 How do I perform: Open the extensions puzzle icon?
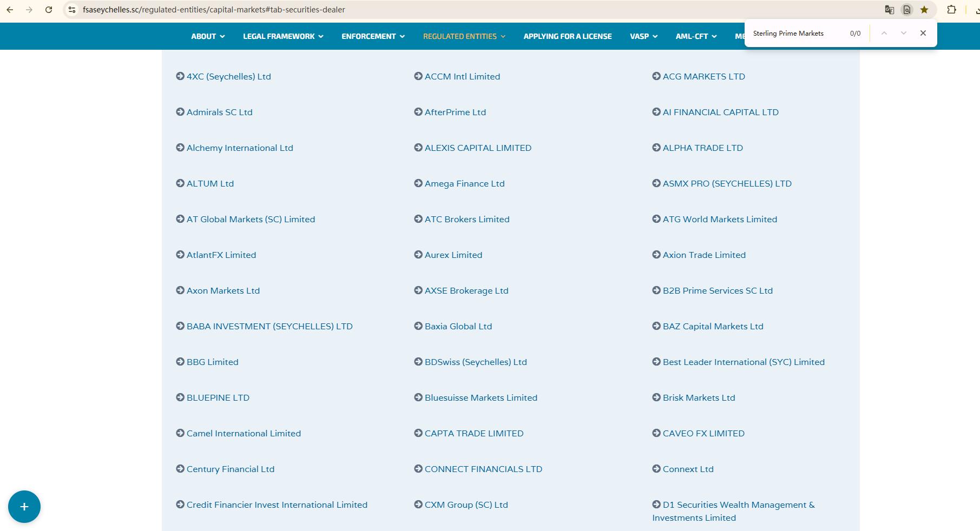click(951, 10)
